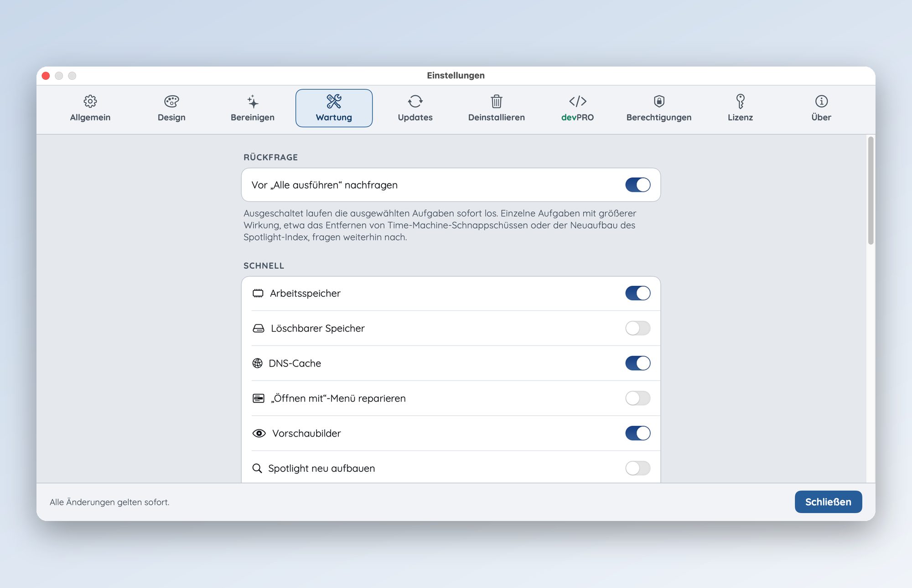
Task: Click the Löschbarer Speicher label text
Action: [318, 328]
